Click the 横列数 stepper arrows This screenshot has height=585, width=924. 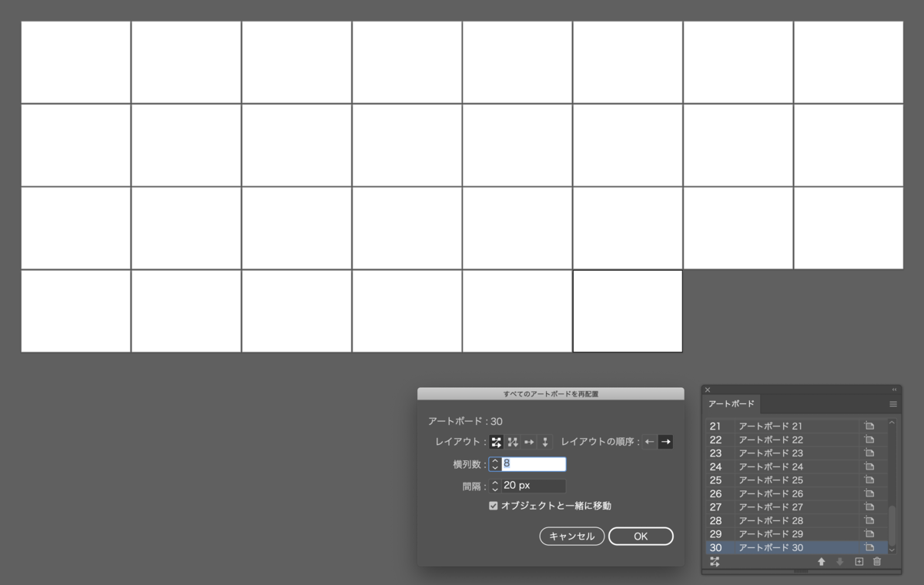pyautogui.click(x=495, y=464)
